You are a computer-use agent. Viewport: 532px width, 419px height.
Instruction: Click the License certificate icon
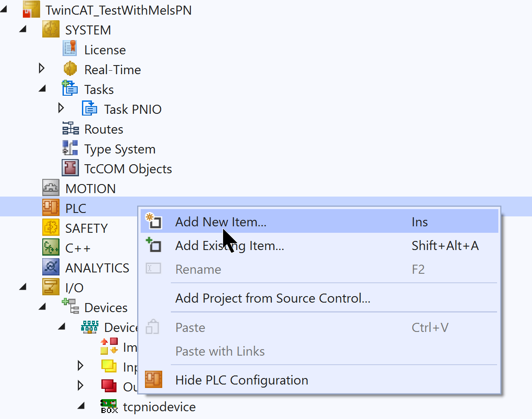coord(70,49)
